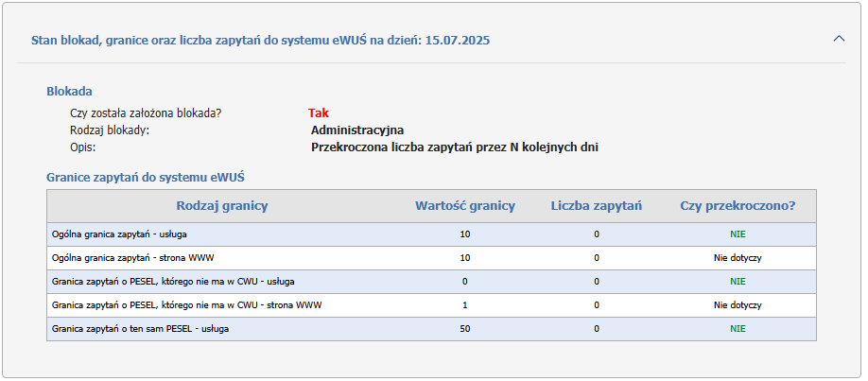Click 'Granica zapytań o PESEL, którego nie ma w CWU - strona WWW'
The width and height of the screenshot is (868, 381).
tap(189, 304)
